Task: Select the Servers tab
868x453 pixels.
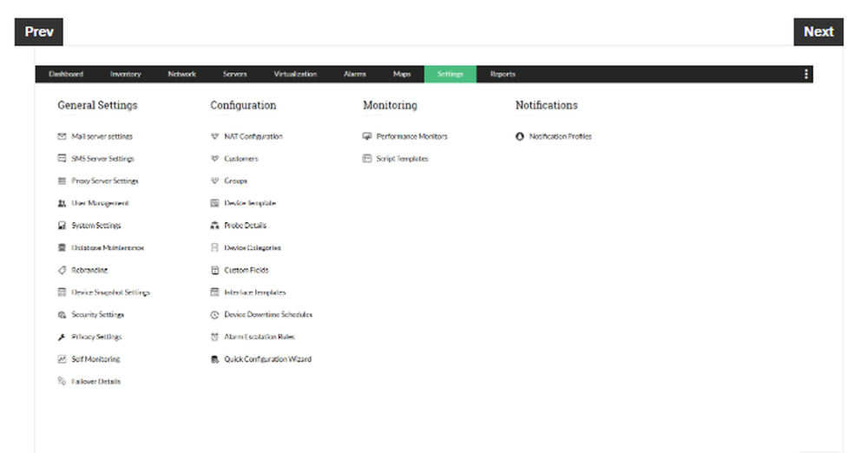Action: pyautogui.click(x=234, y=75)
